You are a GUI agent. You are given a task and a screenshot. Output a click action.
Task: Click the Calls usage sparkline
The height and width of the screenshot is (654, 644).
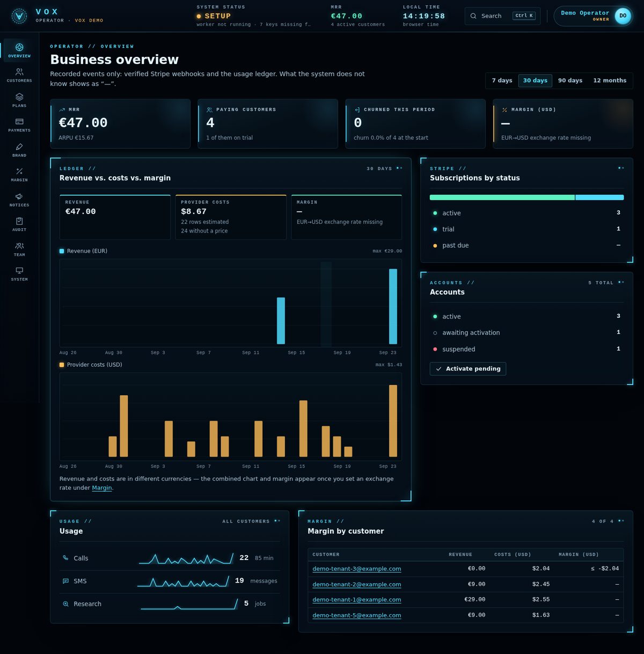pos(186,558)
